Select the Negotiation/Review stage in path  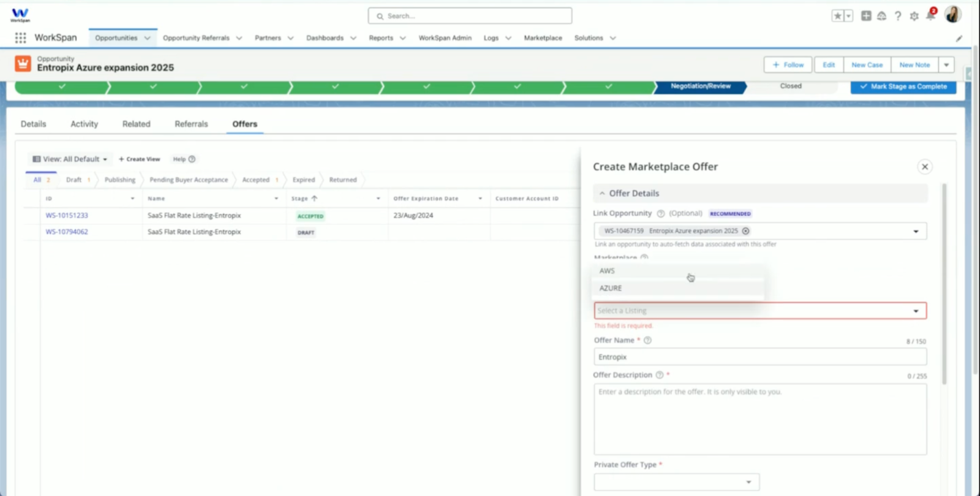pyautogui.click(x=700, y=86)
